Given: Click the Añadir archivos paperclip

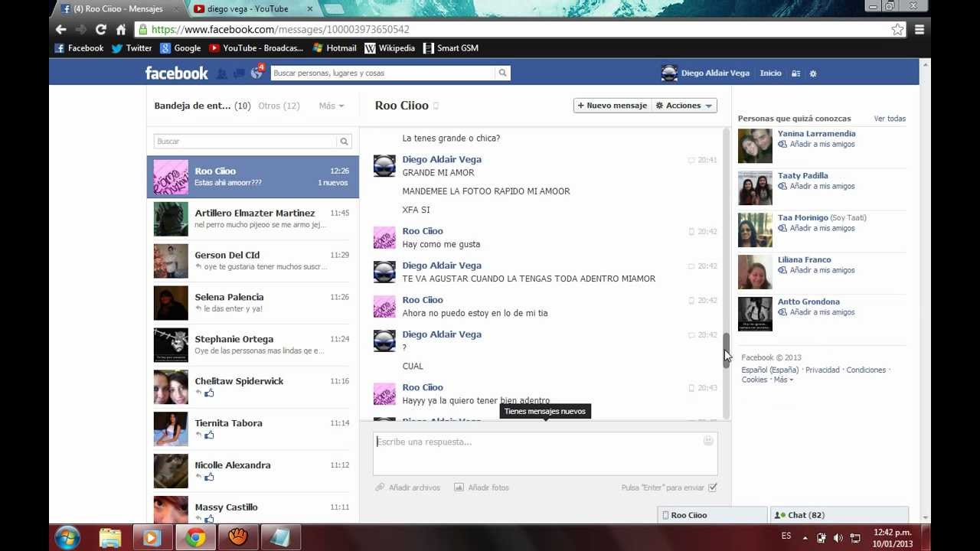Looking at the screenshot, I should [x=379, y=487].
